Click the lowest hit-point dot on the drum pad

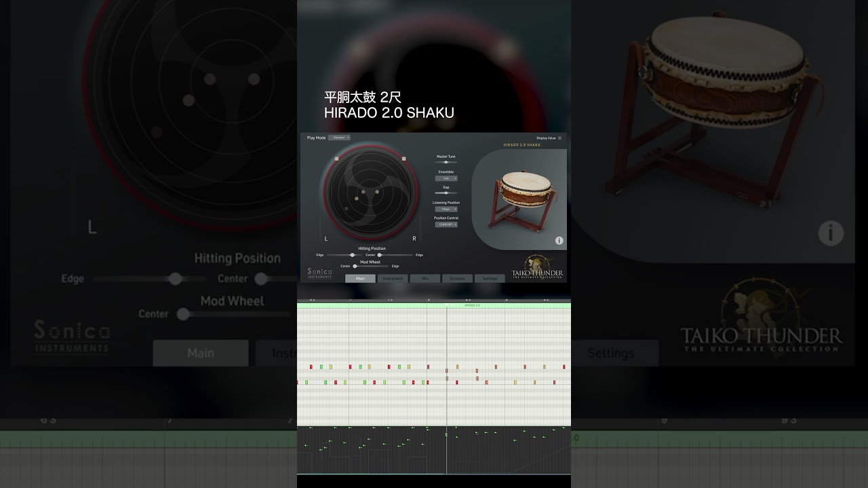coord(347,209)
